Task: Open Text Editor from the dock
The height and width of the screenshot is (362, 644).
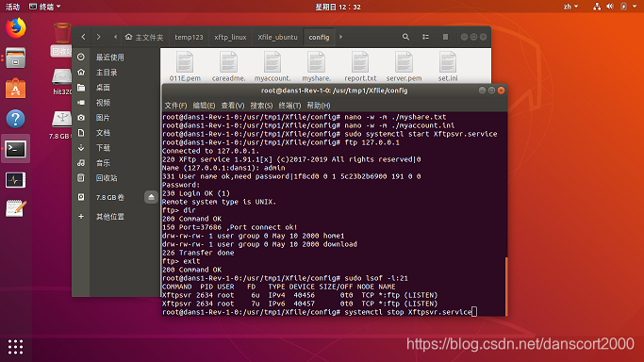Action: (16, 208)
